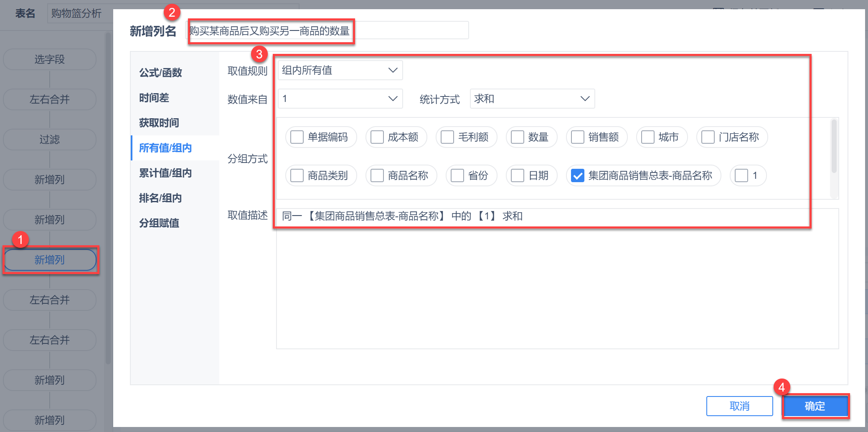Choose 累计值/组内 in the side menu
The height and width of the screenshot is (432, 868).
click(x=165, y=173)
